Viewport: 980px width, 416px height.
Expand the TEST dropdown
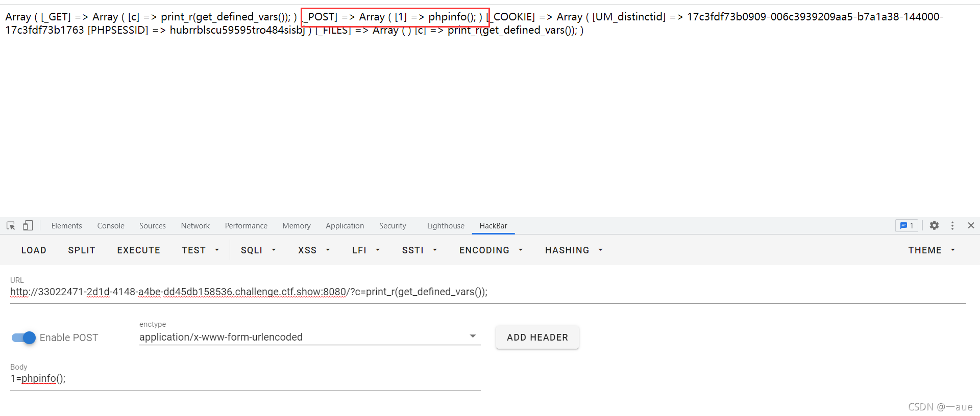[200, 250]
